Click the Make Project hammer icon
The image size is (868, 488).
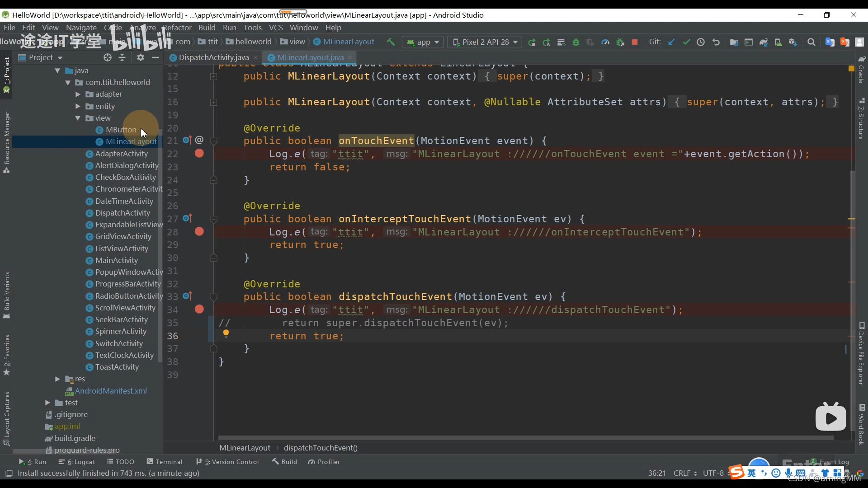pyautogui.click(x=391, y=42)
